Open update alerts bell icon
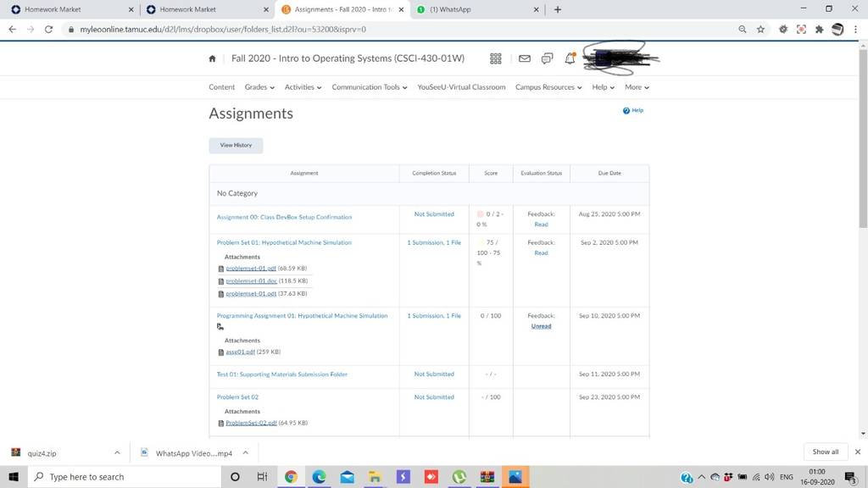Screen dimensions: 868x488 570,58
